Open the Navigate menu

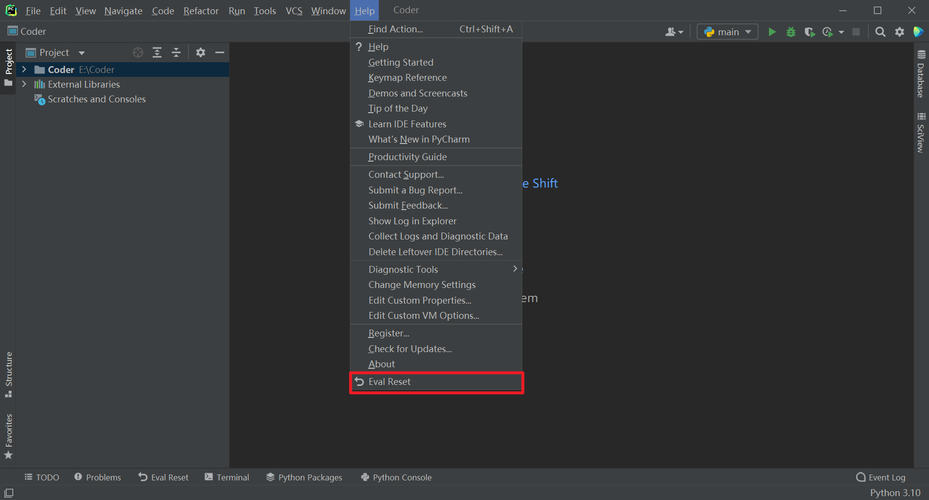tap(123, 11)
